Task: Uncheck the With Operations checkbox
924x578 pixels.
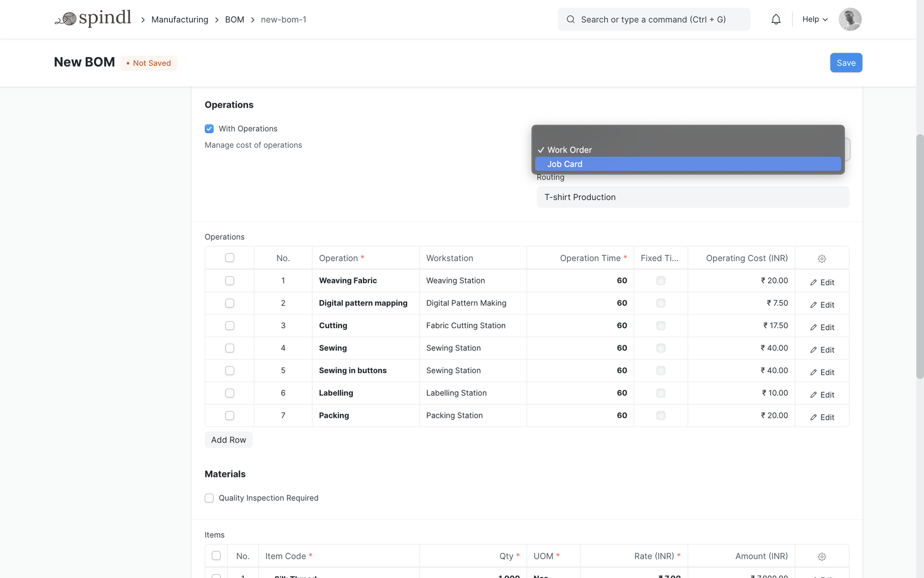Action: tap(209, 128)
